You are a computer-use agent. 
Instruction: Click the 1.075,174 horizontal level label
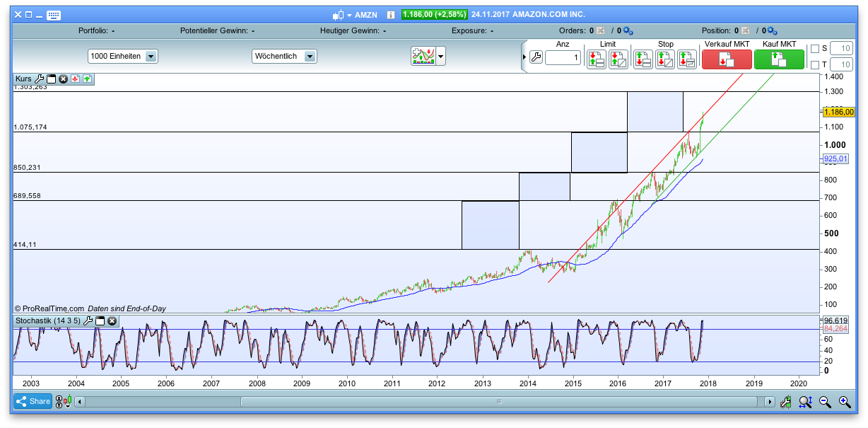(30, 127)
